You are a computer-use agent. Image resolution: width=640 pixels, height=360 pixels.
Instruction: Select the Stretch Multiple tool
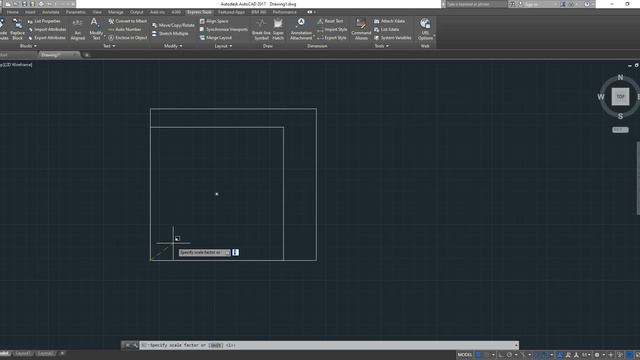click(170, 33)
